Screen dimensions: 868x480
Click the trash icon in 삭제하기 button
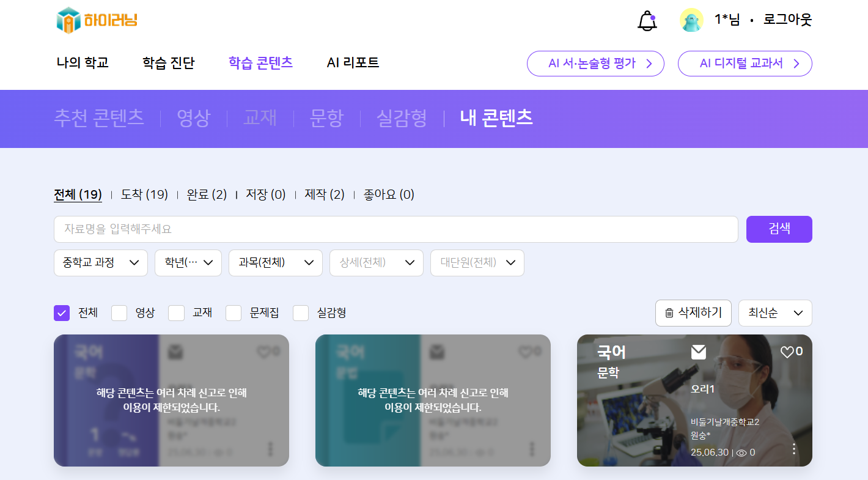coord(669,313)
